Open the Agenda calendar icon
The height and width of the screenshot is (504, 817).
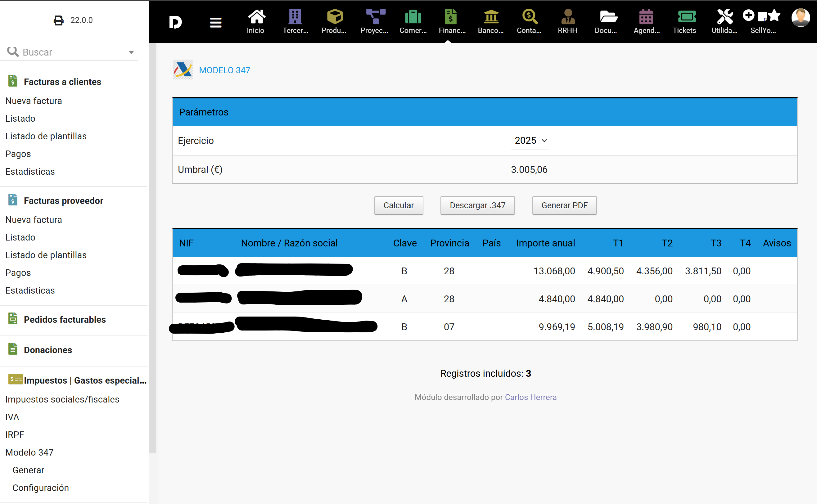click(x=646, y=17)
